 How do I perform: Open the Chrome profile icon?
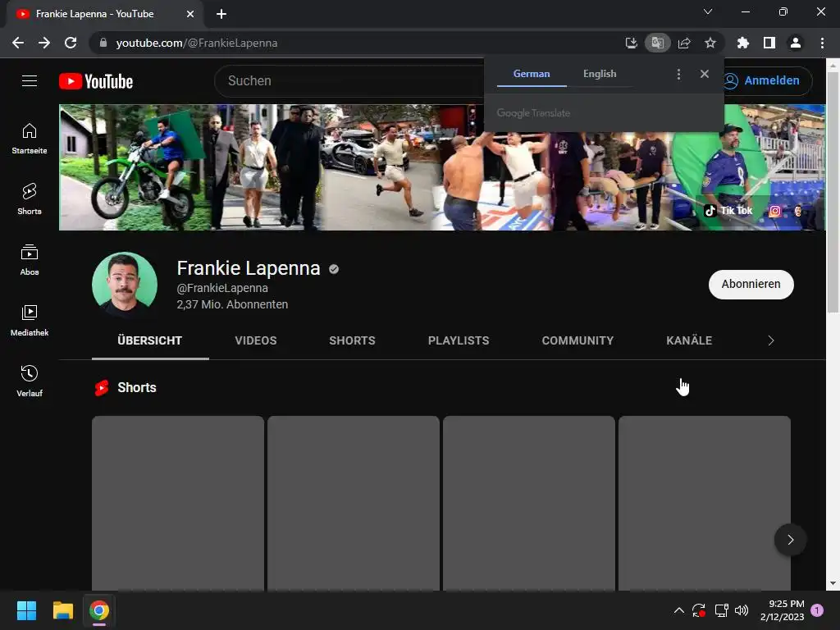click(796, 43)
